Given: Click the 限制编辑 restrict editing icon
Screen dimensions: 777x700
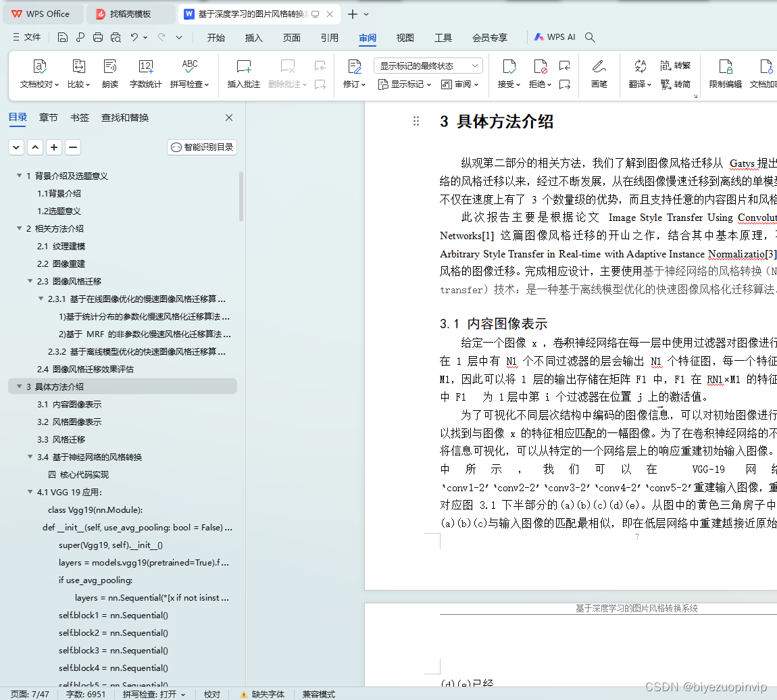Looking at the screenshot, I should pyautogui.click(x=726, y=66).
